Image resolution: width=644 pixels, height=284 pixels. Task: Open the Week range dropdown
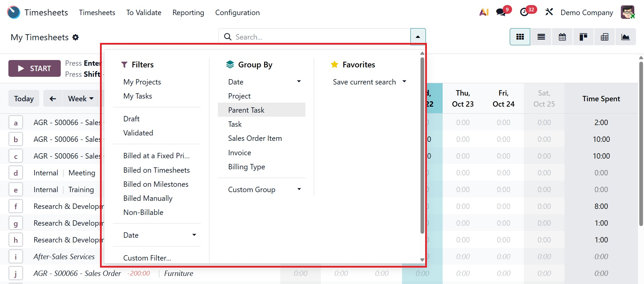click(81, 99)
